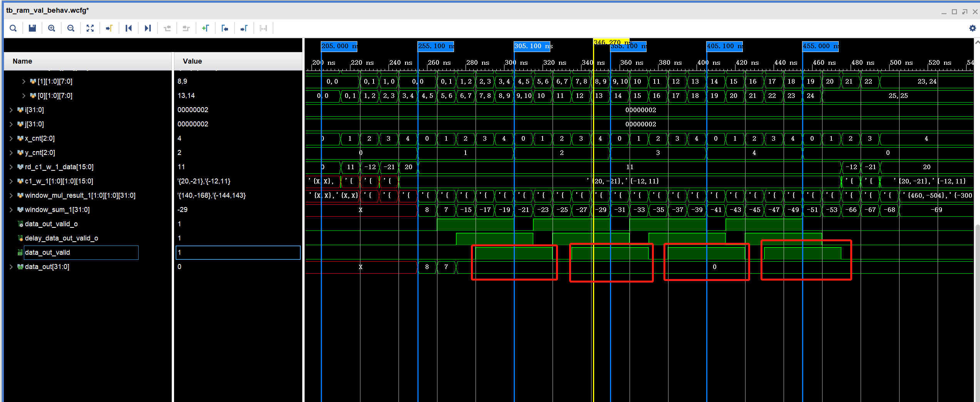Select the 355.100 ns marker
980x402 pixels.
628,47
